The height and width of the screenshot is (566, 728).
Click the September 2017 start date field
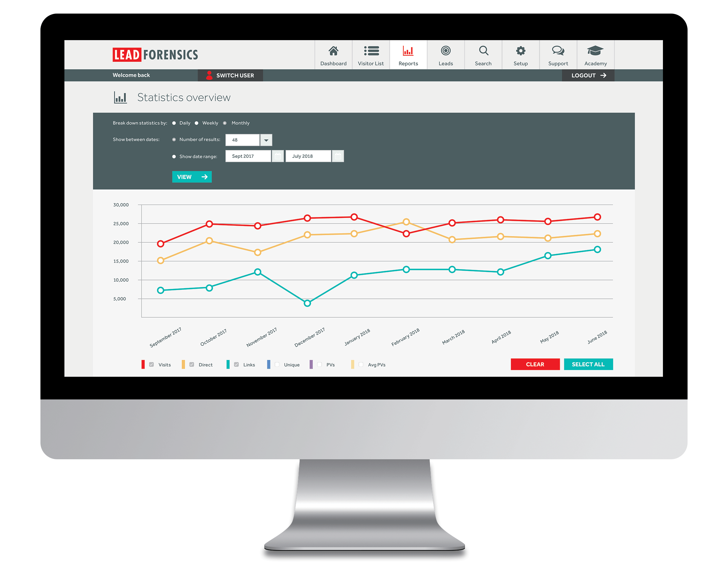tap(248, 156)
